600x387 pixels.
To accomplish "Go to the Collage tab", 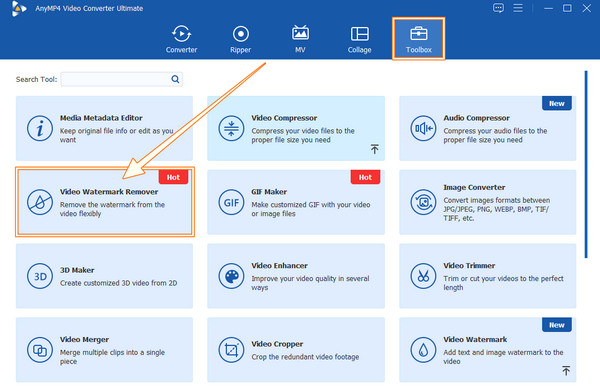I will pyautogui.click(x=360, y=39).
